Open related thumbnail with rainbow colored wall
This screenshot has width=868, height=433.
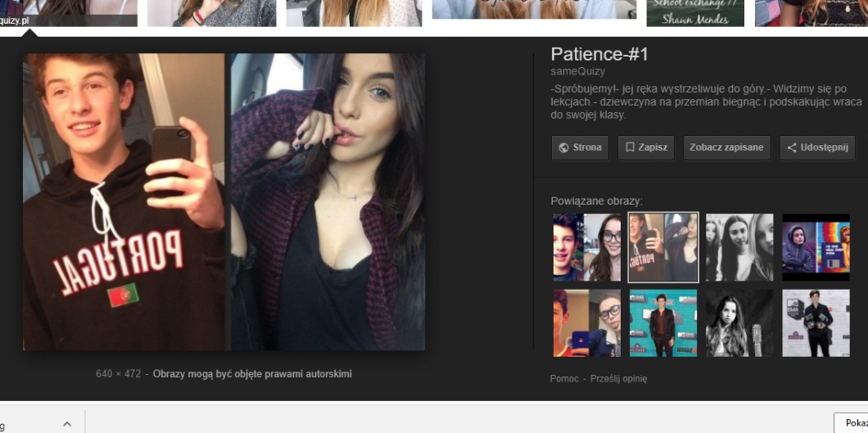click(x=816, y=247)
